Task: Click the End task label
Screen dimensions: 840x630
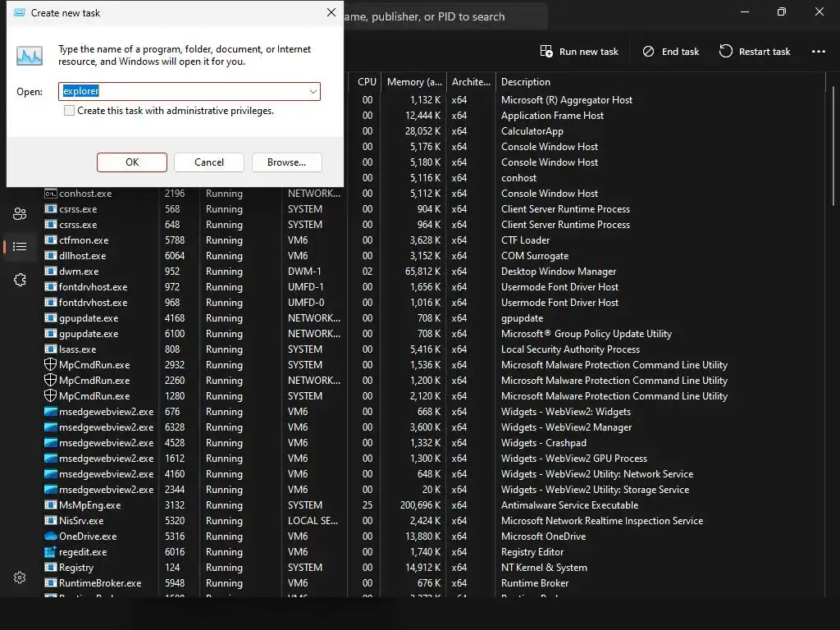Action: coord(680,52)
